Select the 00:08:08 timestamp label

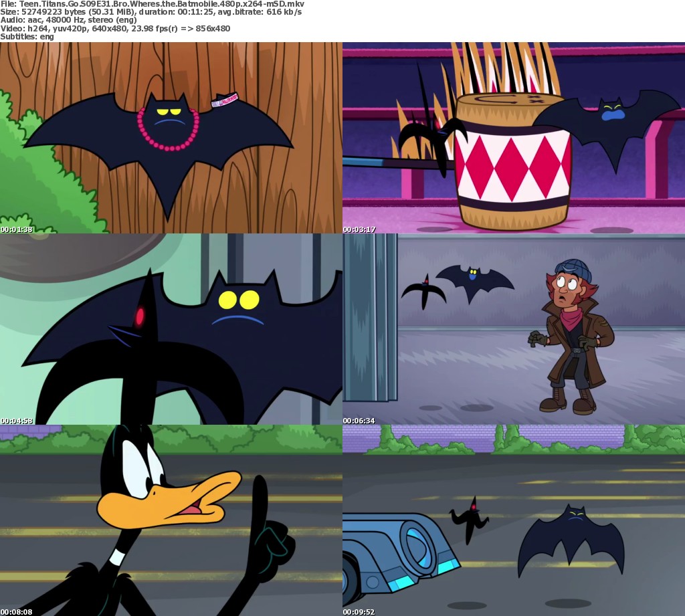tap(17, 612)
